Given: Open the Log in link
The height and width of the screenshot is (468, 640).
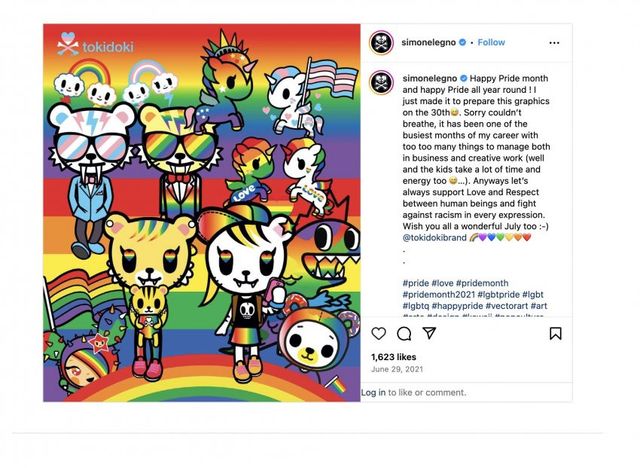Looking at the screenshot, I should click(x=373, y=393).
